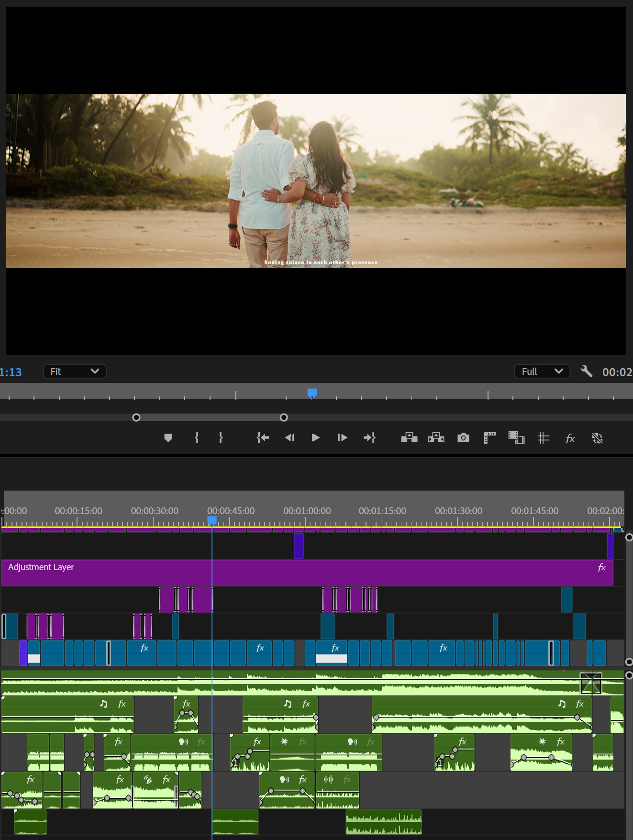Open the monitor settings wrench
This screenshot has height=840, width=633.
586,371
